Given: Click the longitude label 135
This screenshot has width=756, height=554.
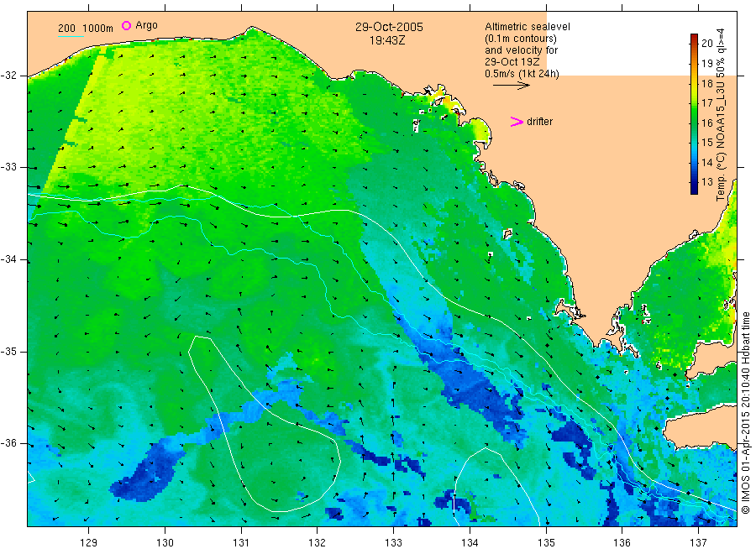Looking at the screenshot, I should (546, 543).
